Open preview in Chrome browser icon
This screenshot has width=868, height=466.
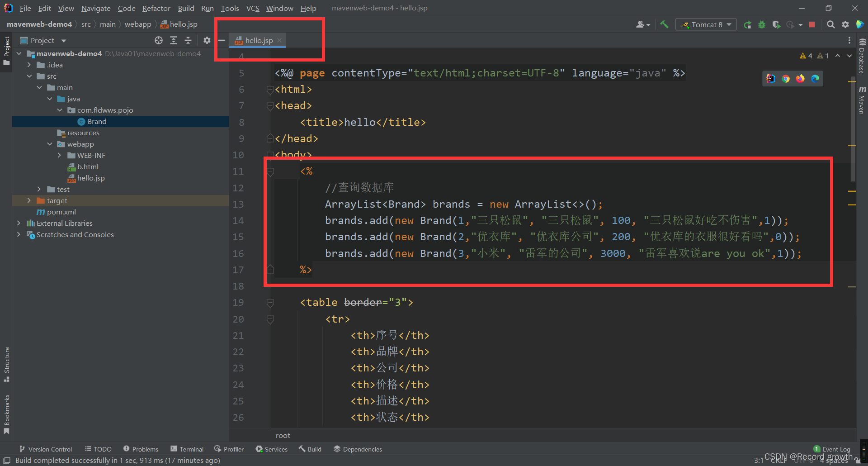pos(786,79)
